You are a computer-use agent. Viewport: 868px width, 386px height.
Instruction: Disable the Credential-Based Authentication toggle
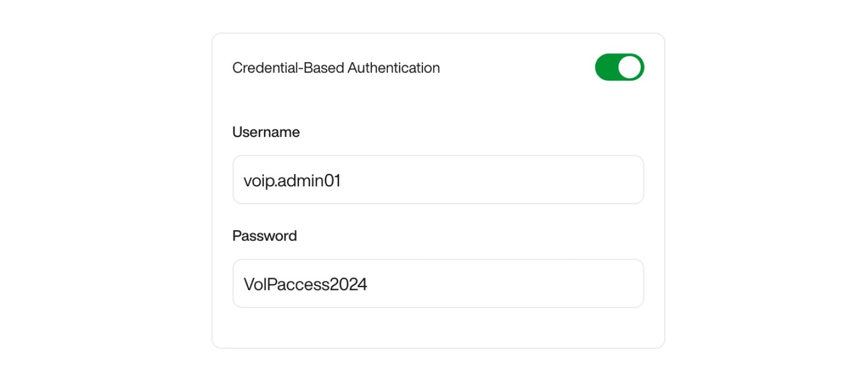tap(619, 67)
